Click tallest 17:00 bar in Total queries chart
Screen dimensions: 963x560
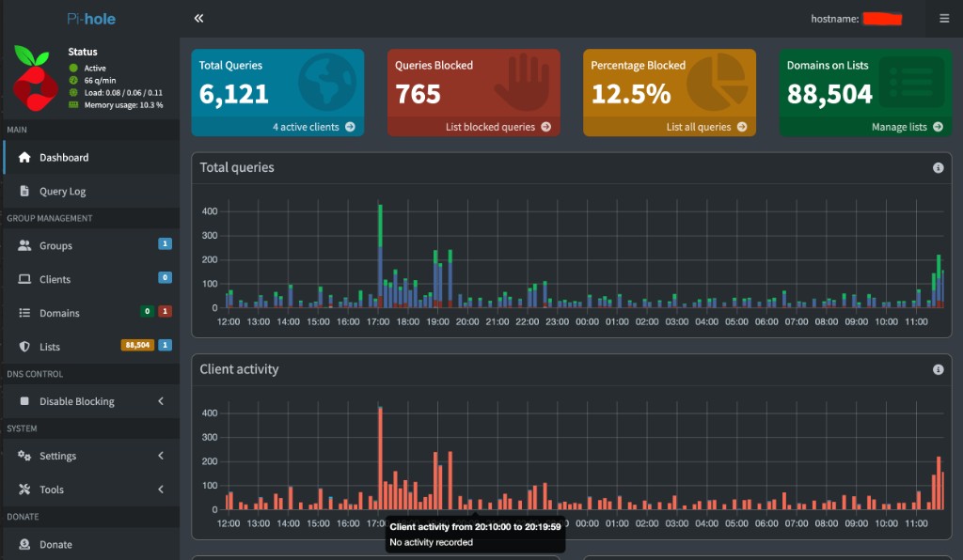click(x=380, y=256)
